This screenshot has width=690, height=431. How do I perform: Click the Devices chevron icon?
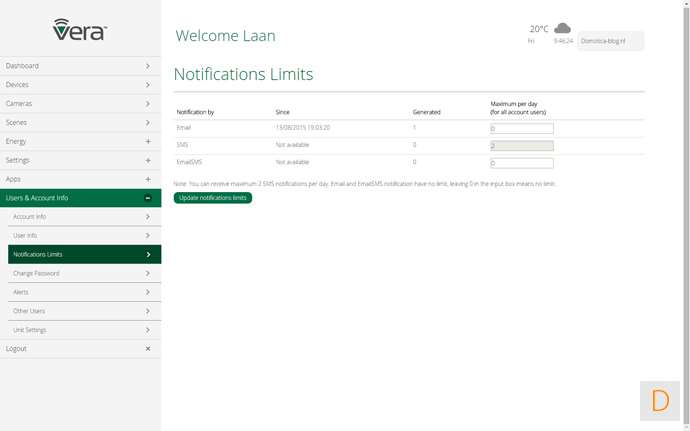coord(148,85)
